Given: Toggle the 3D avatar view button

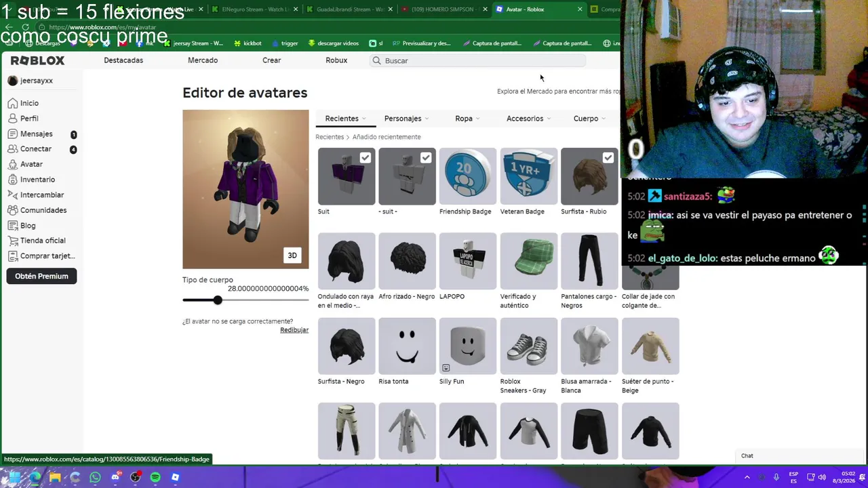Looking at the screenshot, I should point(292,256).
